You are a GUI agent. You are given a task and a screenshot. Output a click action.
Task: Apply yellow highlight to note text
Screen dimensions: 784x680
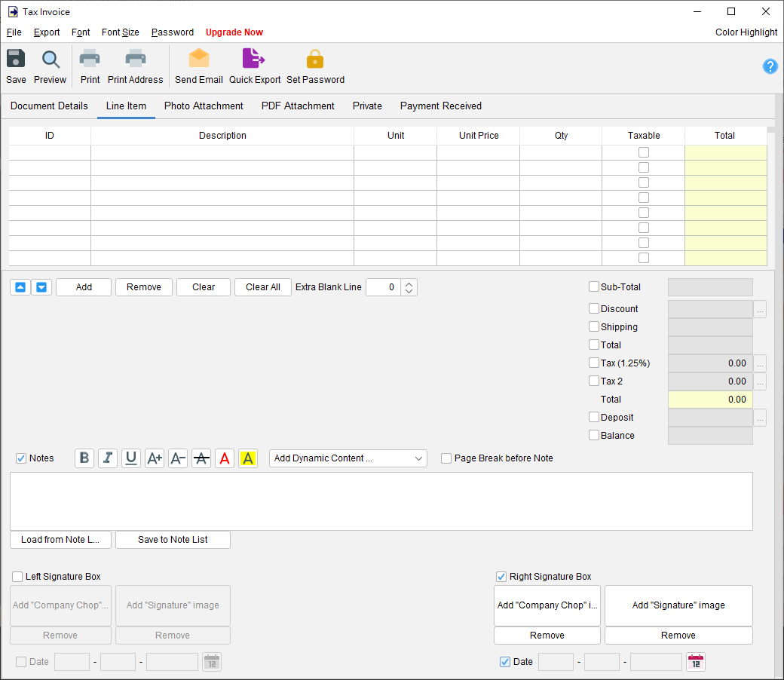tap(248, 458)
